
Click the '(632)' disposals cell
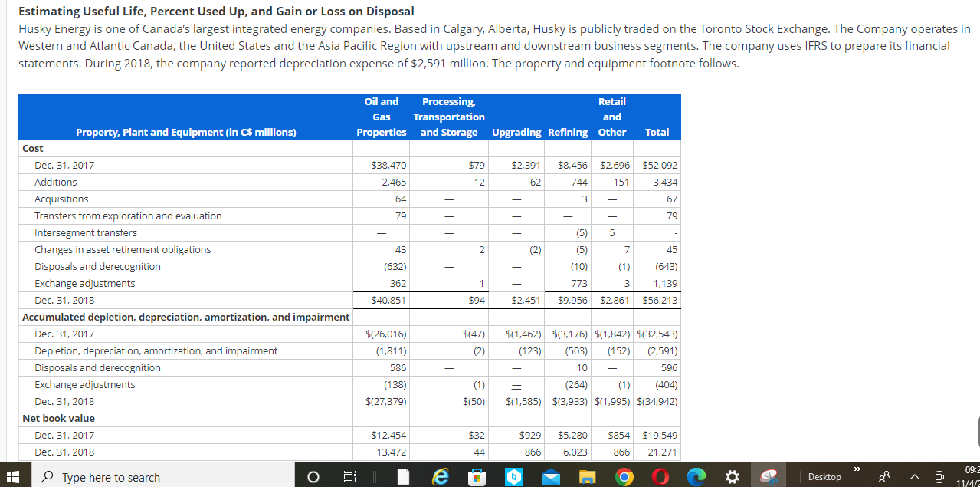click(395, 266)
